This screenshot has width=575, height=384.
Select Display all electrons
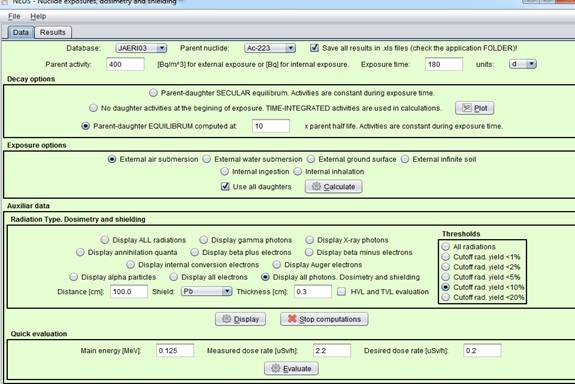173,277
